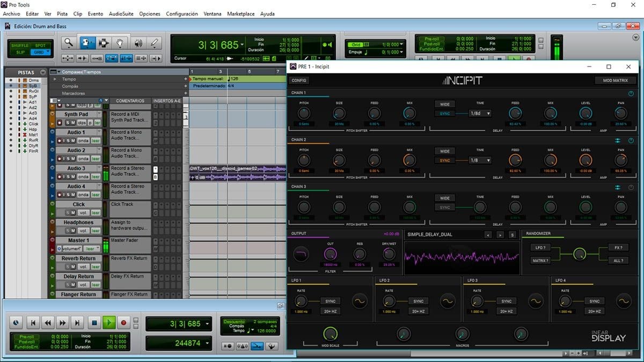Click the online sync clock button
This screenshot has width=644, height=362.
pyautogui.click(x=16, y=322)
